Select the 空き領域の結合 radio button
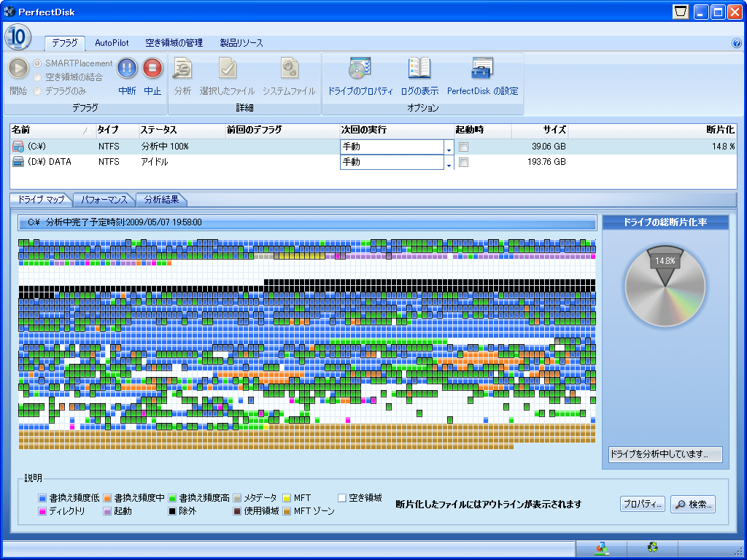Image resolution: width=747 pixels, height=560 pixels. (37, 77)
